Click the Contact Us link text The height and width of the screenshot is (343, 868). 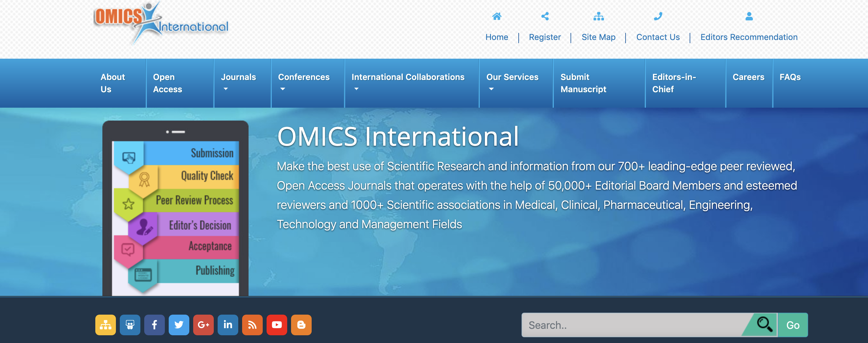[x=658, y=37]
